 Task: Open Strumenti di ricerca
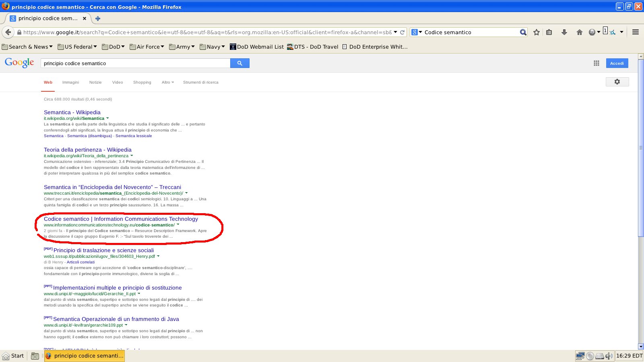(201, 82)
